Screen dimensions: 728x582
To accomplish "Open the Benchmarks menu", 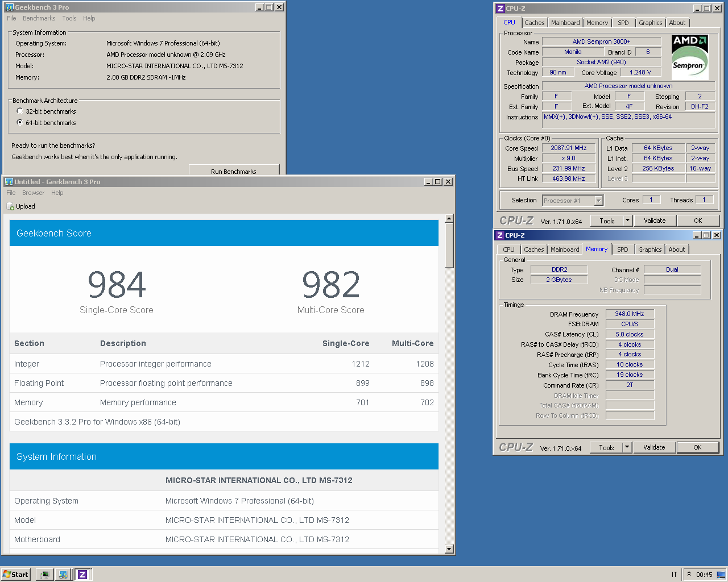I will pyautogui.click(x=39, y=18).
